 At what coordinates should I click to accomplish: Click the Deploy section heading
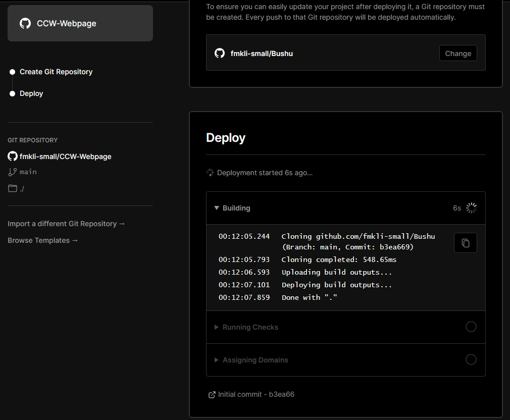pos(225,137)
